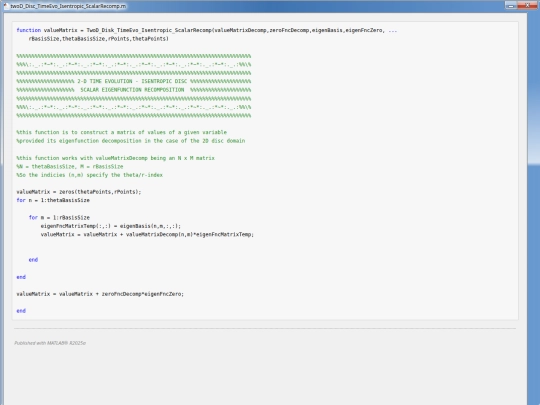Click the file icon in the title bar
This screenshot has width=540, height=405.
coord(6,6)
